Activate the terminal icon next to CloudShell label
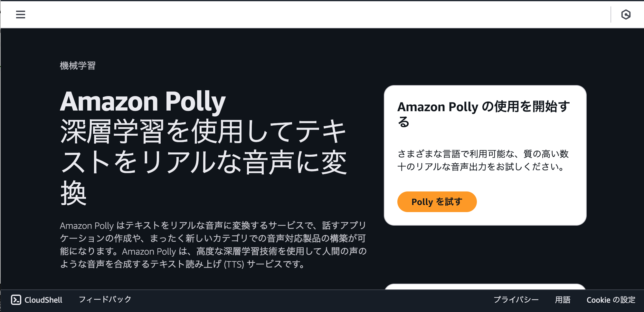 [x=16, y=299]
